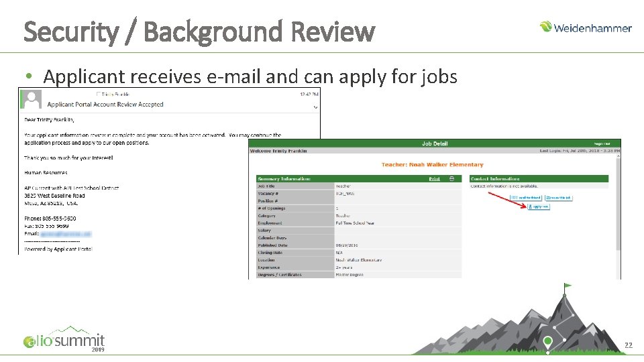Click the 'Noah Walker Elementary' location value
Viewport: 644px width, 362px height.
pyautogui.click(x=358, y=260)
